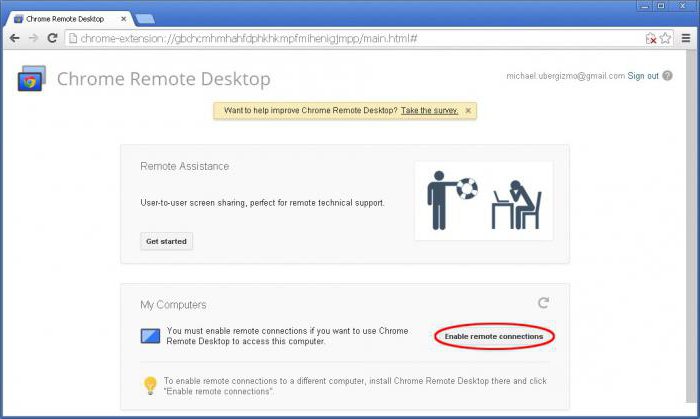
Task: Click the browser back arrow
Action: (14, 38)
